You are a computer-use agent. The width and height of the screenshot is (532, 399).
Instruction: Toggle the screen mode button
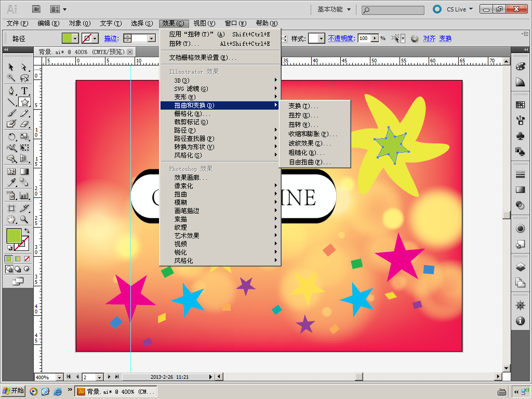[18, 281]
